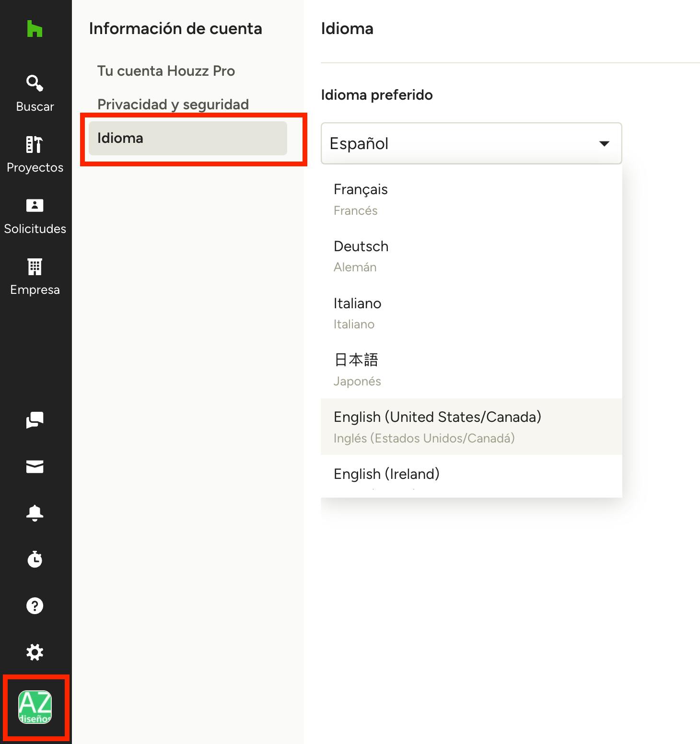This screenshot has width=700, height=744.
Task: Open the chat messages icon
Action: pos(35,420)
